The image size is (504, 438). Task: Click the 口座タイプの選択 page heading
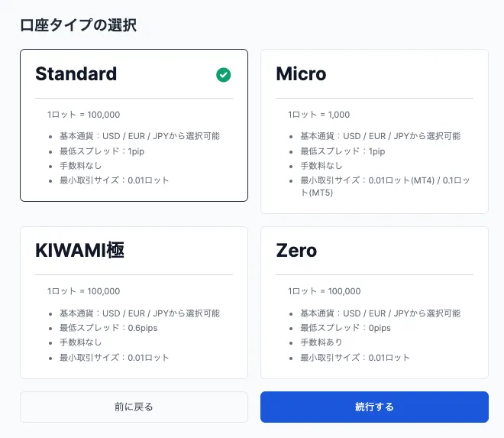(79, 24)
